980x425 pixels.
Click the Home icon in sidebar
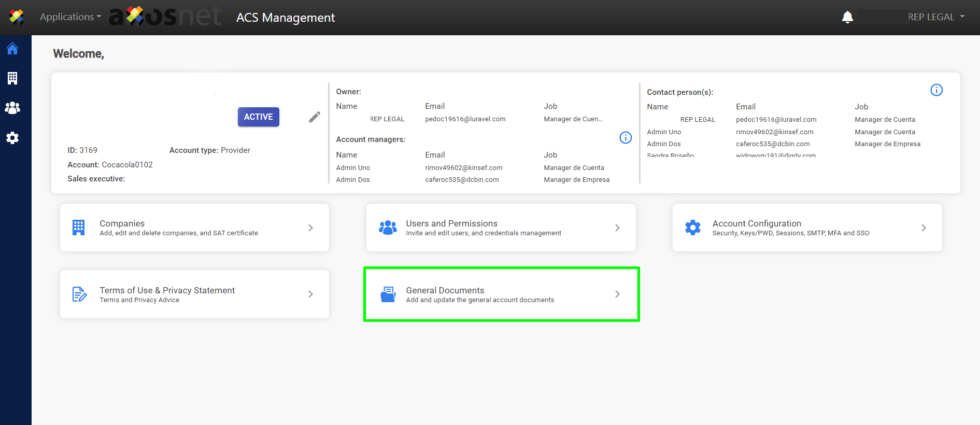[x=12, y=49]
